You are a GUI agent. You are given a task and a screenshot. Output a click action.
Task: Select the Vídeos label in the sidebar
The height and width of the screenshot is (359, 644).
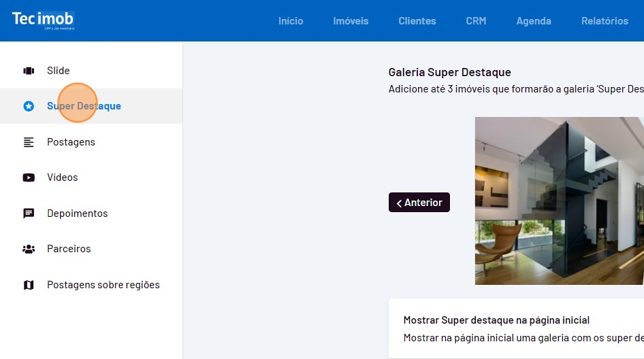63,177
